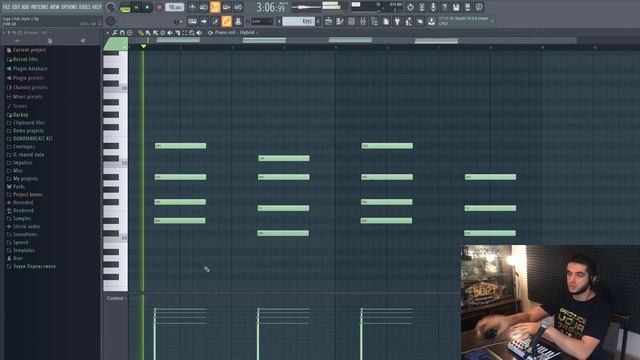640x360 pixels.
Task: Open the Control lane selector dropdown
Action: 117,298
